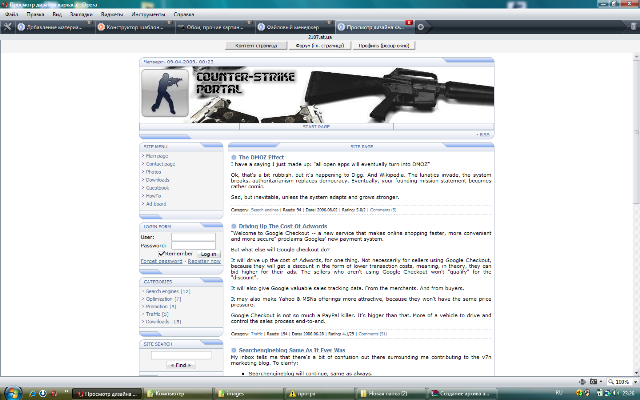Toggle the Remember checkbox in login form
Viewport: 640px width, 400px height.
[159, 254]
